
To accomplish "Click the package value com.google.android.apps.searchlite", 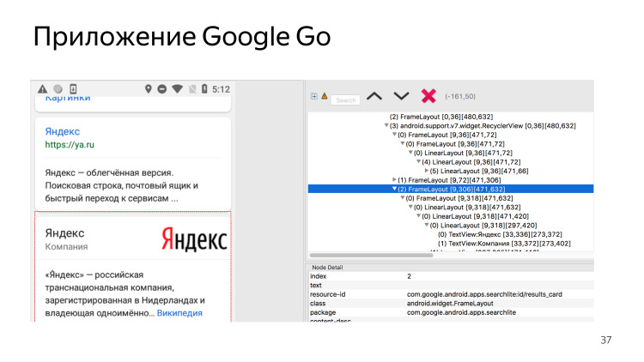I will (x=461, y=312).
